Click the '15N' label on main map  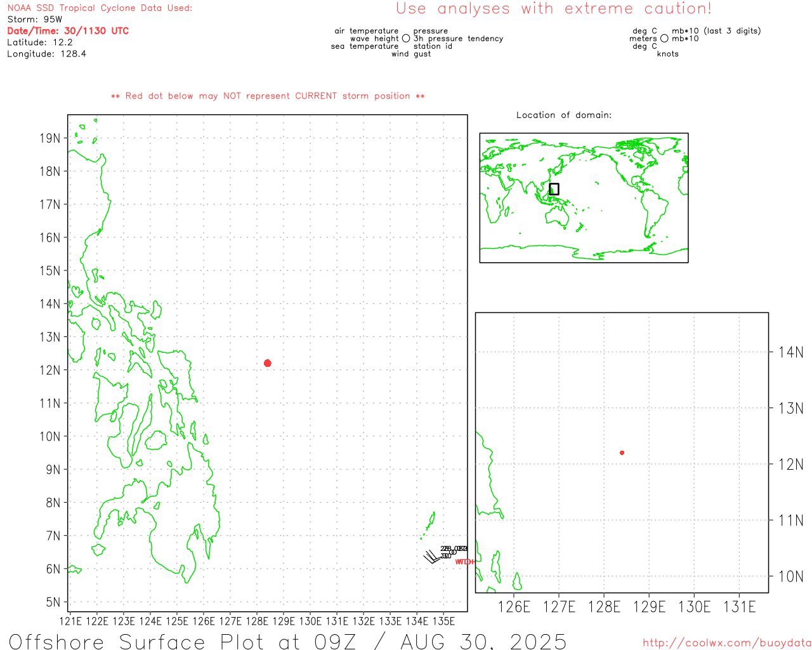50,271
